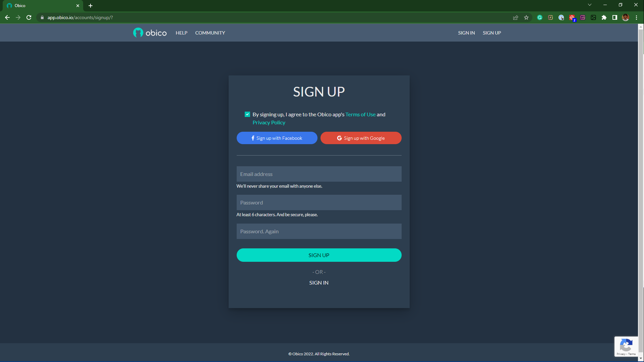This screenshot has width=644, height=362.
Task: Submit the teal SIGN UP button
Action: [319, 255]
